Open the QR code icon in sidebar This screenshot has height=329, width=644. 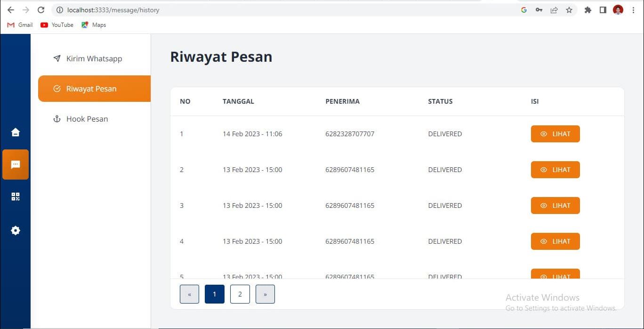(16, 197)
